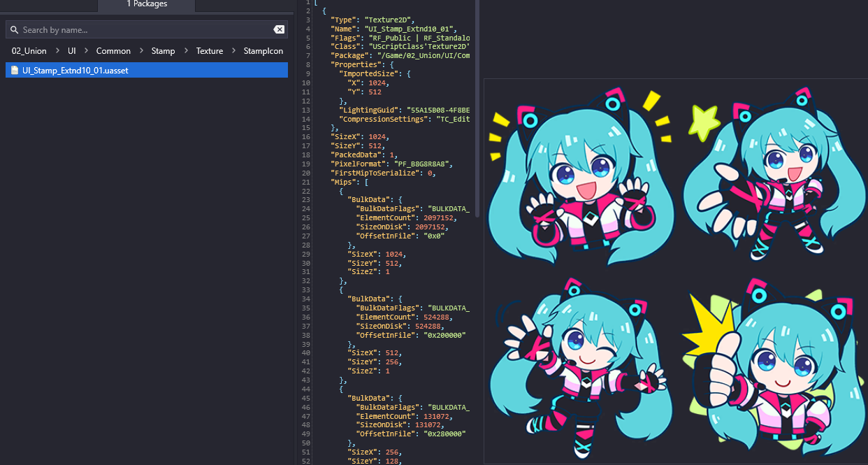Viewport: 868px width, 465px height.
Task: Open the Texture breadcrumb folder
Action: click(210, 51)
